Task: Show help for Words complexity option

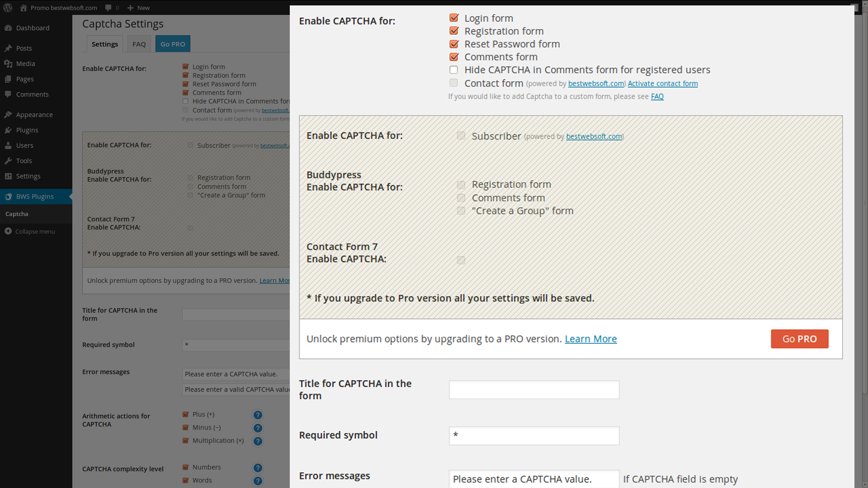Action: pyautogui.click(x=258, y=481)
